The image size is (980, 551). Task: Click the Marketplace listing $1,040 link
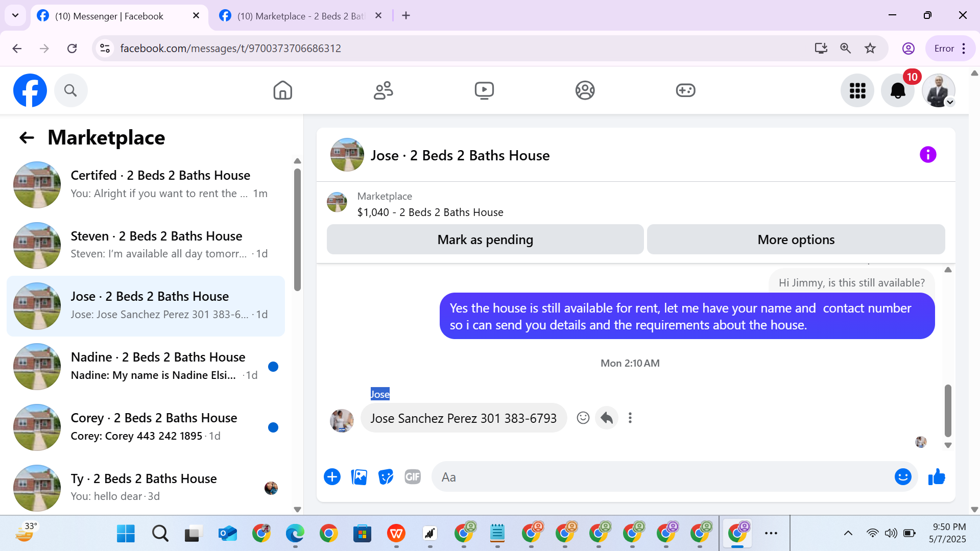[x=430, y=212]
